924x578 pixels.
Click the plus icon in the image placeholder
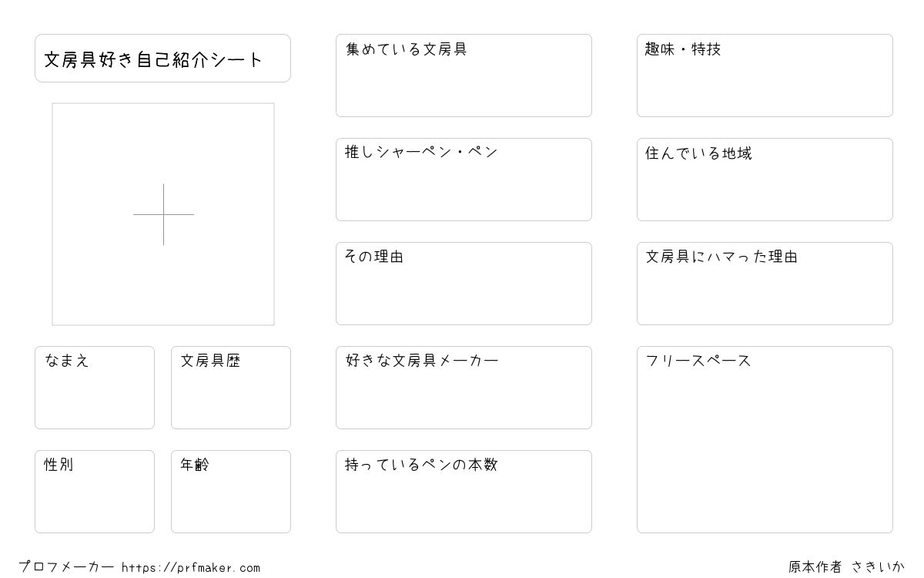[x=163, y=214]
